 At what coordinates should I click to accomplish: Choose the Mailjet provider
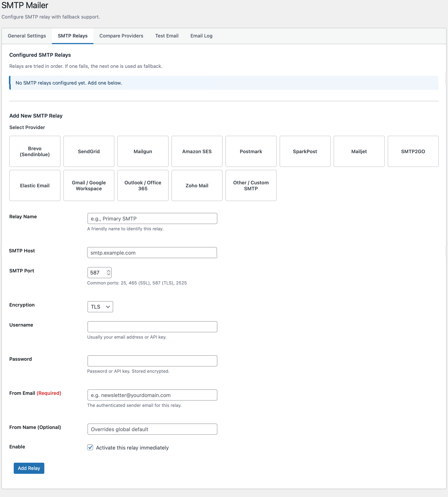pyautogui.click(x=359, y=151)
